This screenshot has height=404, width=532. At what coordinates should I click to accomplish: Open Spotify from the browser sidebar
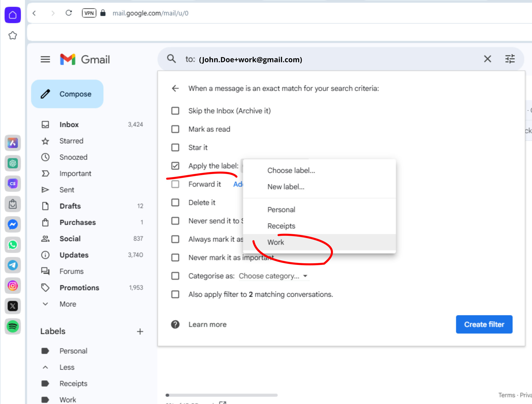point(13,326)
